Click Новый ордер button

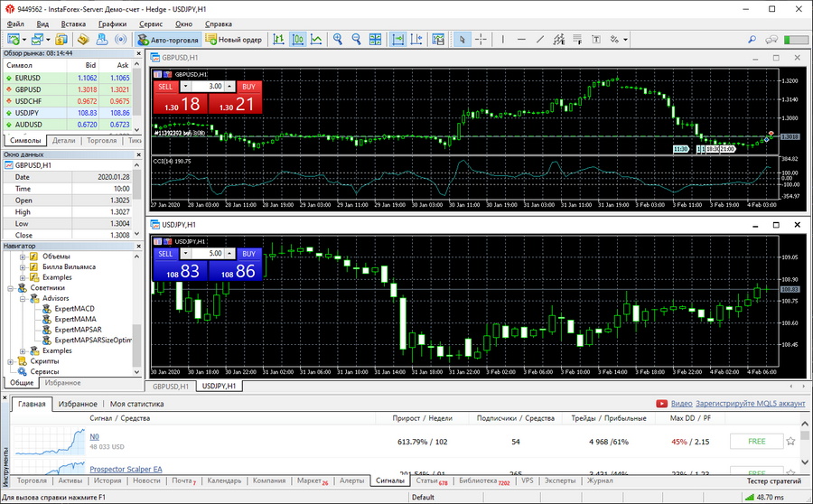click(234, 40)
